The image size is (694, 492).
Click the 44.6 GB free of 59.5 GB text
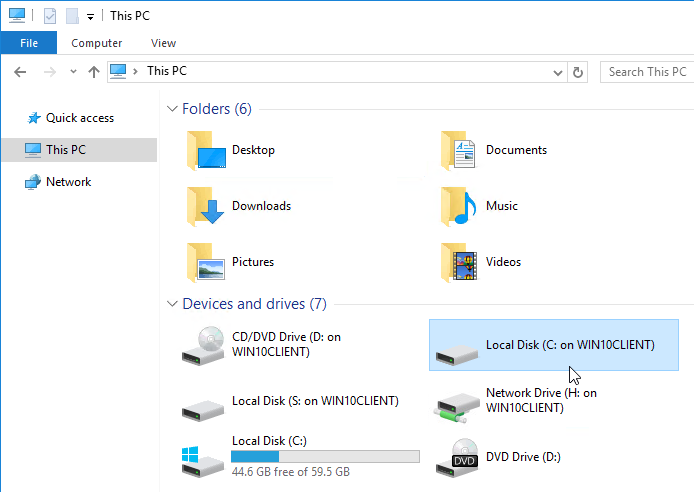(x=291, y=472)
